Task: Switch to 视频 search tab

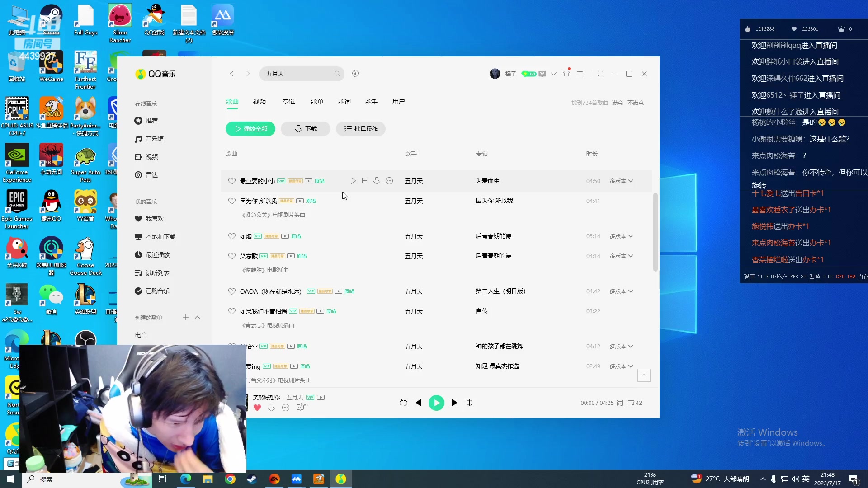Action: (x=259, y=102)
